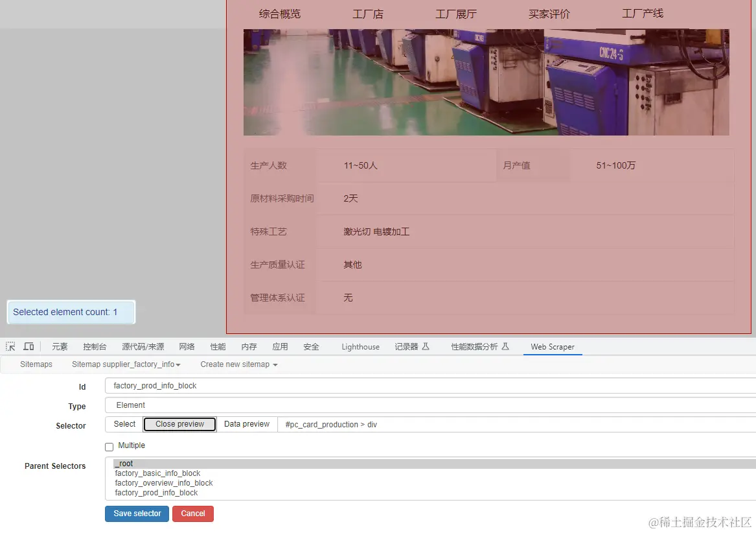Select the 工厂展厅 page tab

coord(455,13)
